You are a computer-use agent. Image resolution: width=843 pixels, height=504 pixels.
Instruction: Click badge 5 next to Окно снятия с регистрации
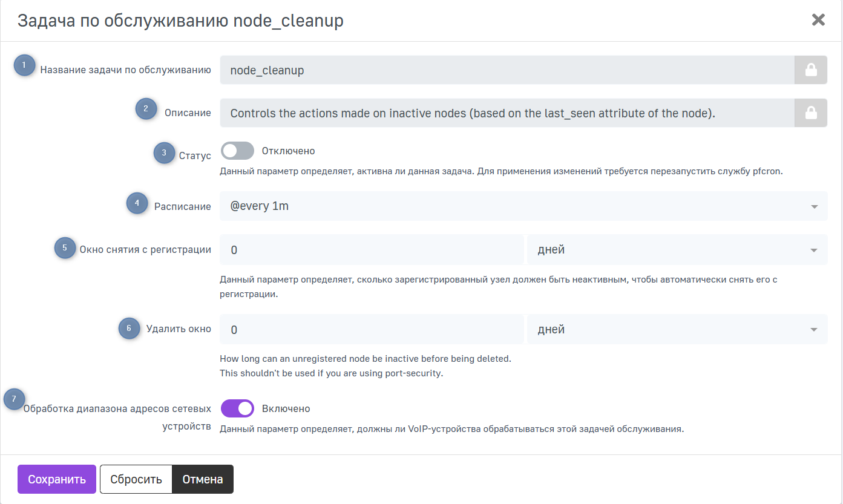click(x=65, y=248)
